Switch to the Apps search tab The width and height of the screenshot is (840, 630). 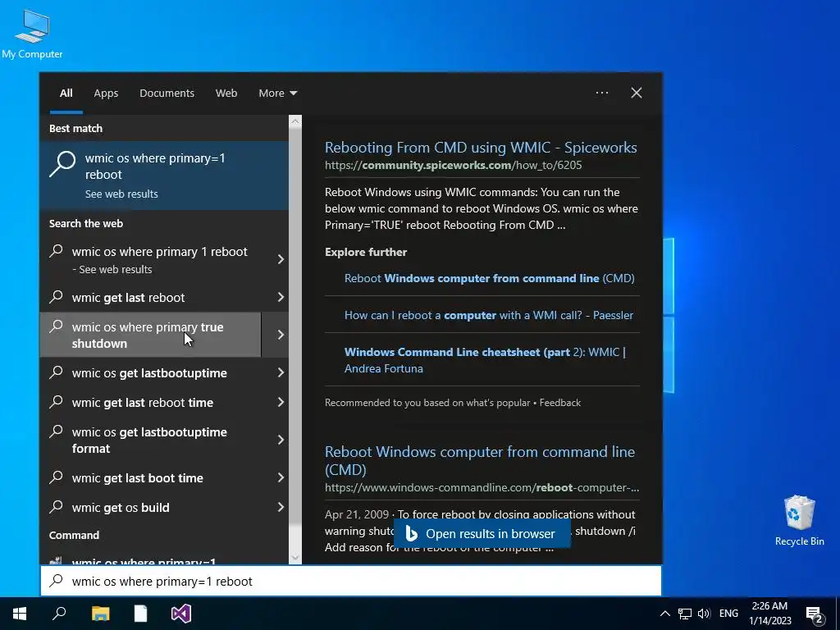click(x=106, y=93)
